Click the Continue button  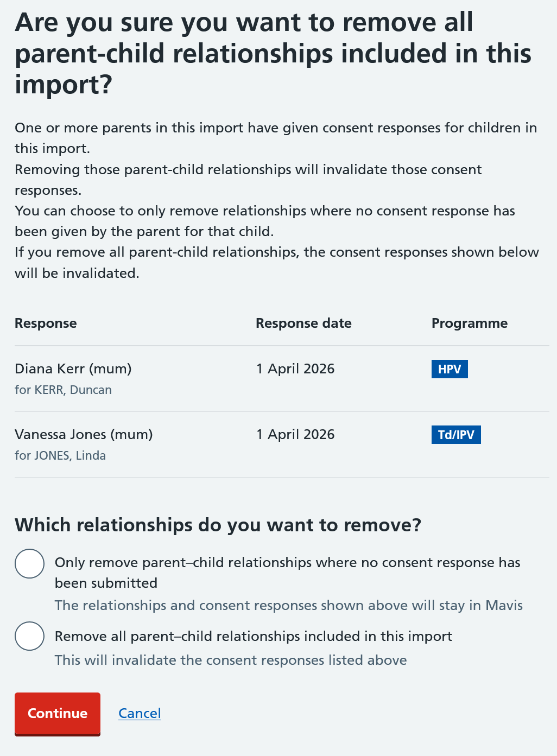pyautogui.click(x=57, y=714)
